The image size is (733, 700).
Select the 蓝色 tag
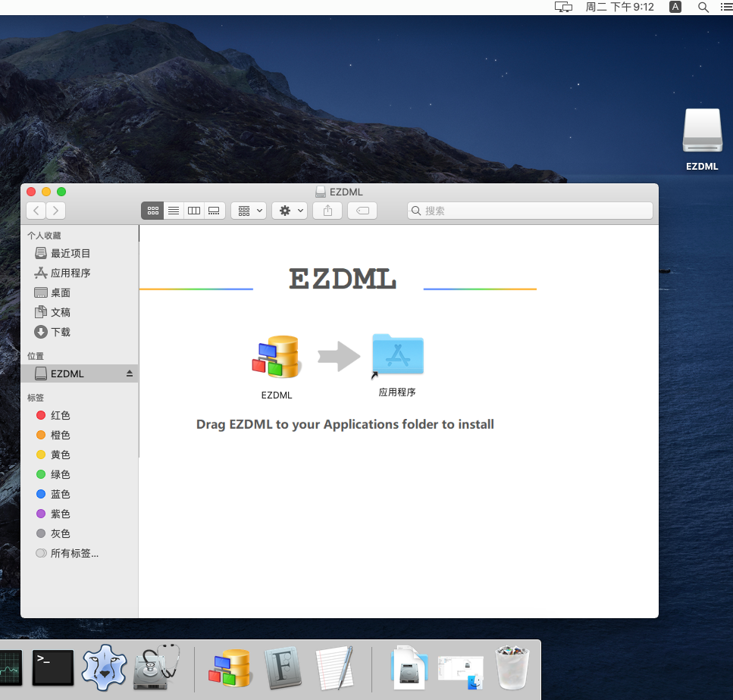point(80,494)
